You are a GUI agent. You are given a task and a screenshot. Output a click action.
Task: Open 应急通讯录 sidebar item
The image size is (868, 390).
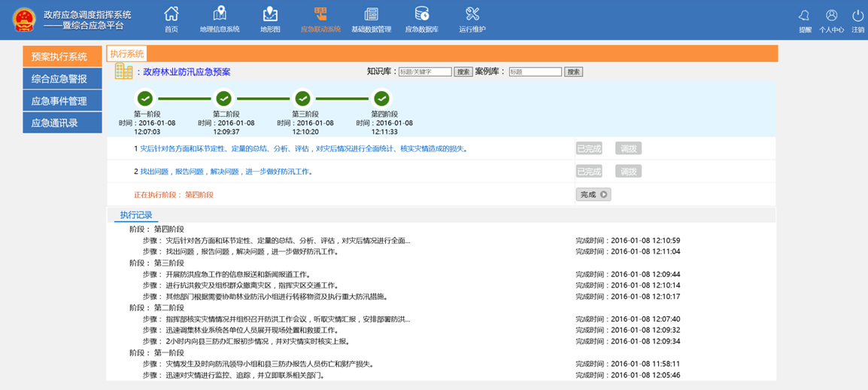click(62, 123)
